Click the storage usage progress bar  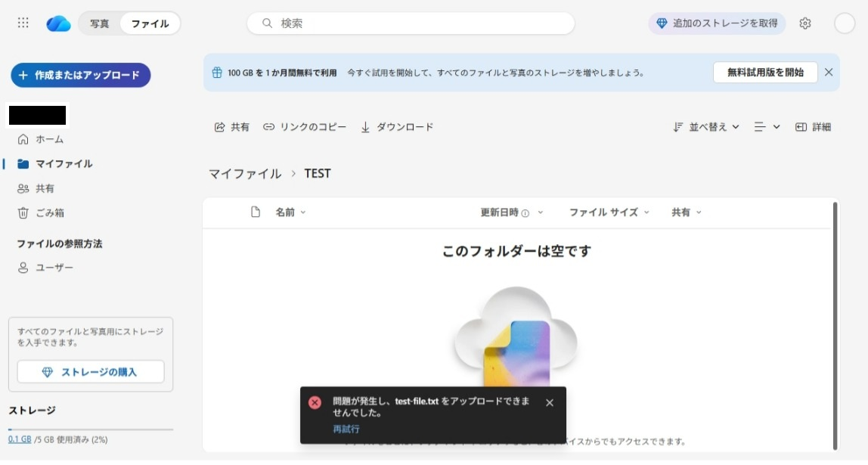[x=91, y=429]
